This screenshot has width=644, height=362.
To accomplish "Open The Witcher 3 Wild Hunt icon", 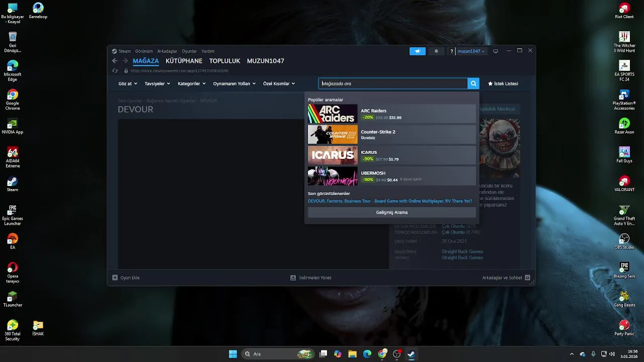I will pos(624,42).
